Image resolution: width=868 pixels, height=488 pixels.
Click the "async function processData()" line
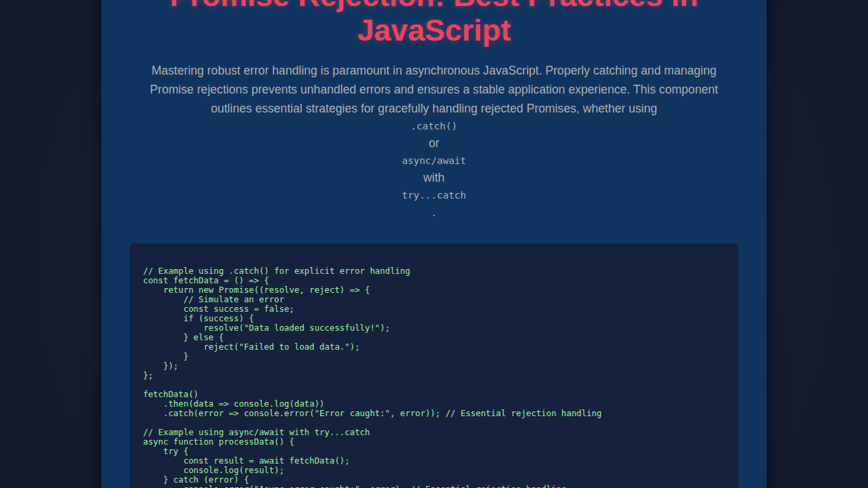(218, 441)
